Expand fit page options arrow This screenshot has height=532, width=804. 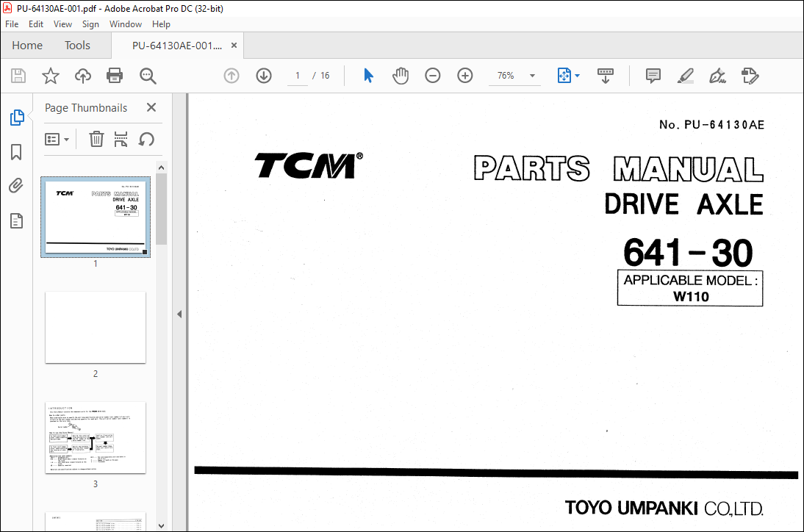(x=578, y=76)
